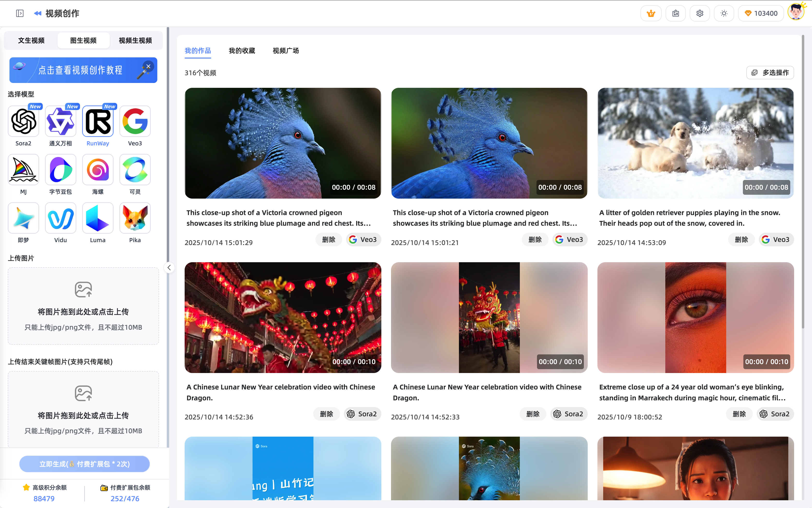Viewport: 812px width, 508px height.
Task: Select the MJ sailboat model icon
Action: (x=23, y=170)
